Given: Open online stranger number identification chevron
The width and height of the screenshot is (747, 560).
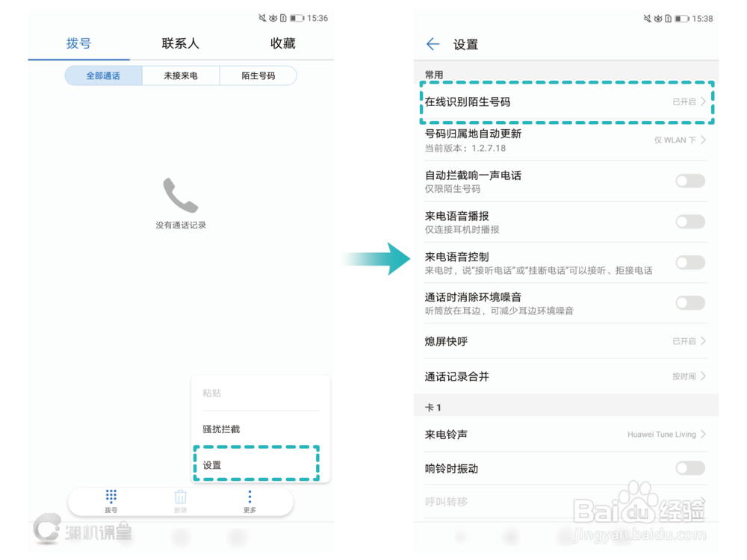Looking at the screenshot, I should pos(703,102).
